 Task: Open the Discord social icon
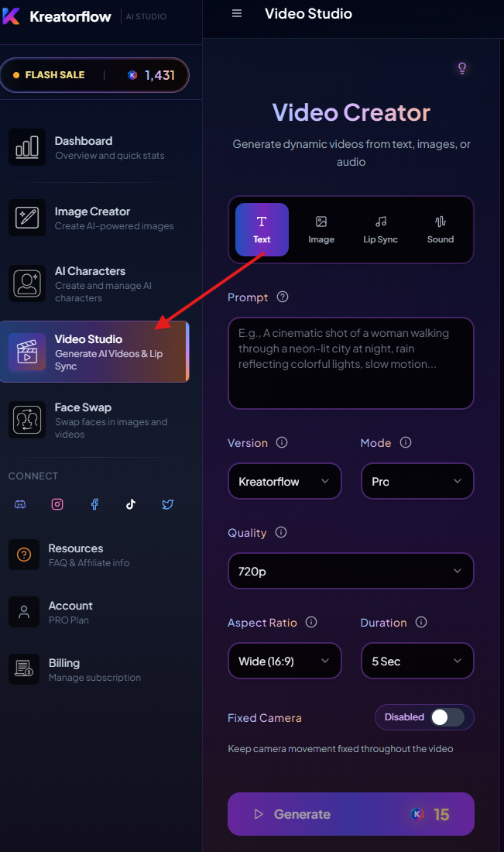21,504
